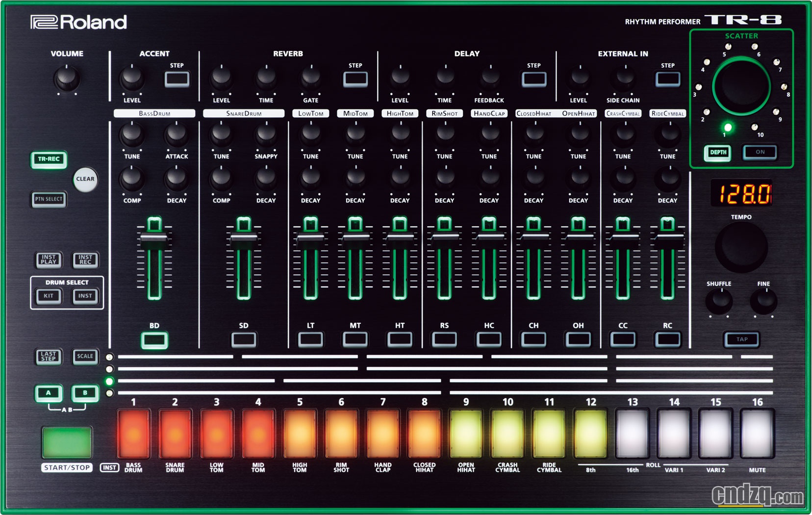Click the VOLUME knob
Viewport: 812px width, 515px height.
pos(67,78)
